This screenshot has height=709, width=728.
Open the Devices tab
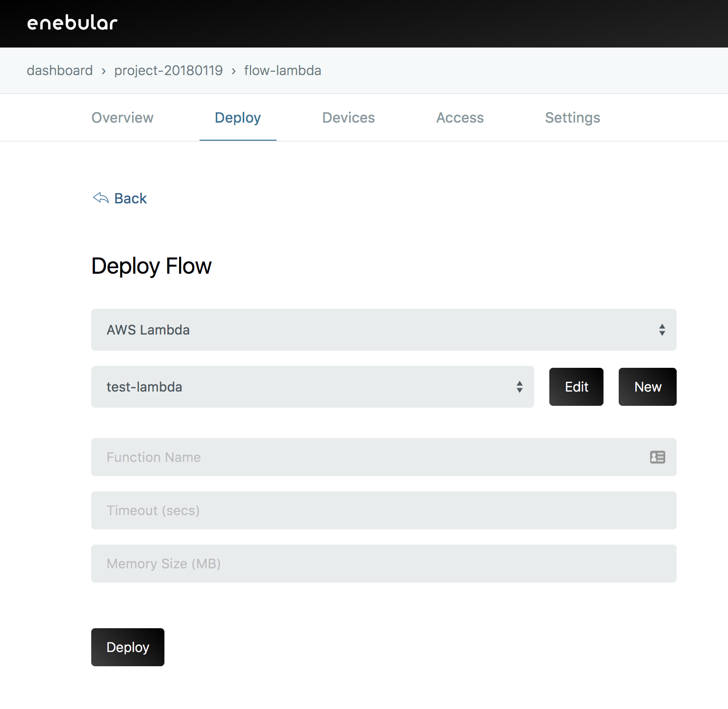[x=348, y=118]
